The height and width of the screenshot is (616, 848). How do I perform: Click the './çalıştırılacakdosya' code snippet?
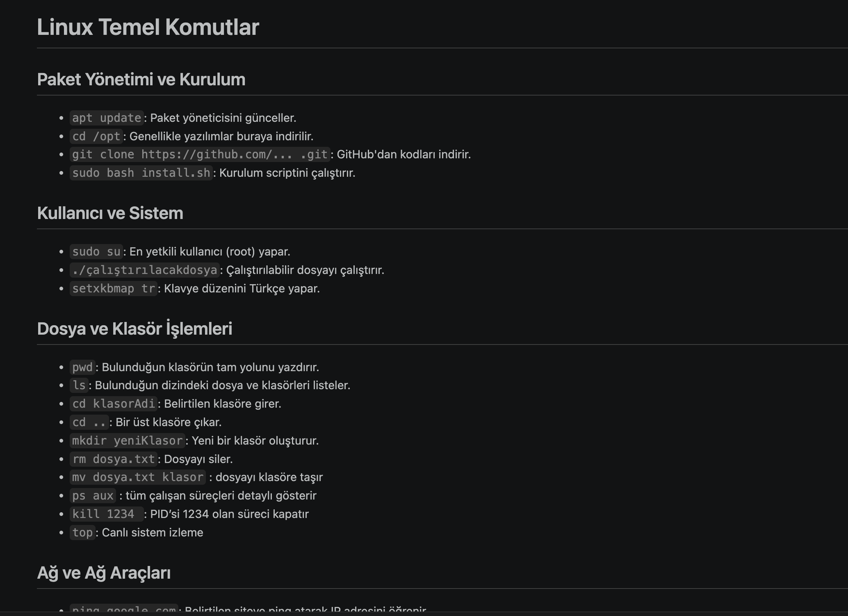145,270
